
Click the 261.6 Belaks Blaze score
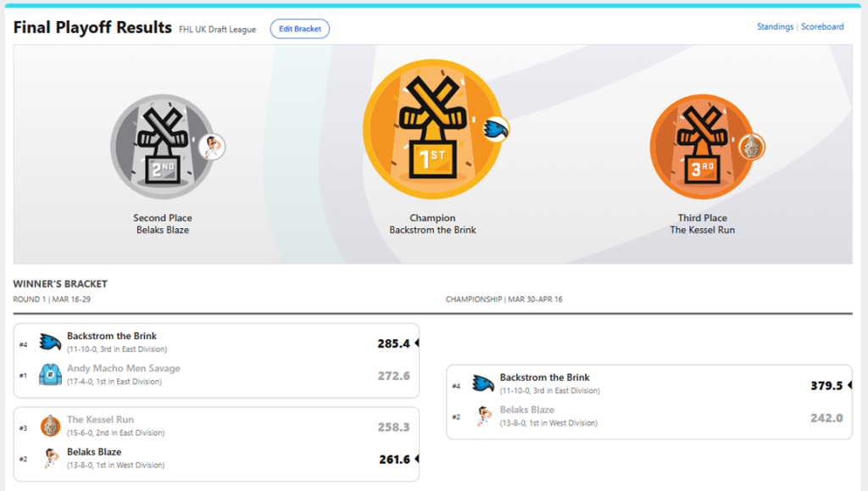393,459
